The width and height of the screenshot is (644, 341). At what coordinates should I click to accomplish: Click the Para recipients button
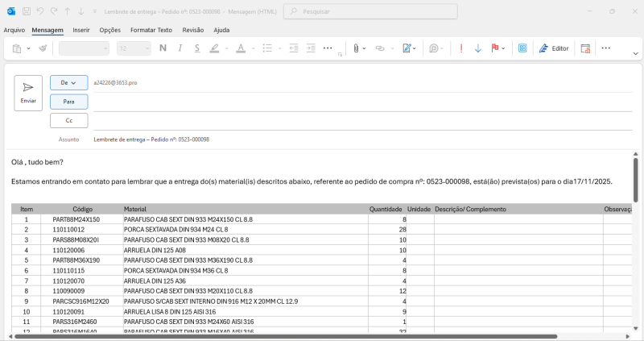(68, 102)
